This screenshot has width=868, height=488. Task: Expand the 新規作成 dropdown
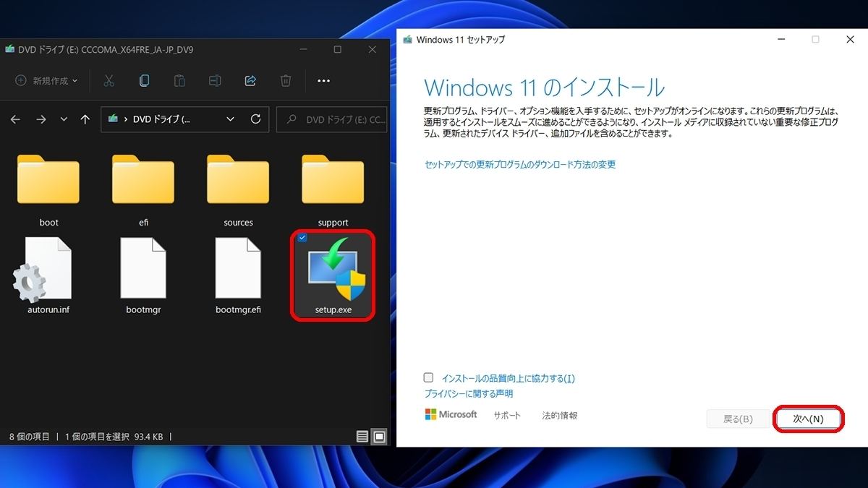(x=46, y=81)
